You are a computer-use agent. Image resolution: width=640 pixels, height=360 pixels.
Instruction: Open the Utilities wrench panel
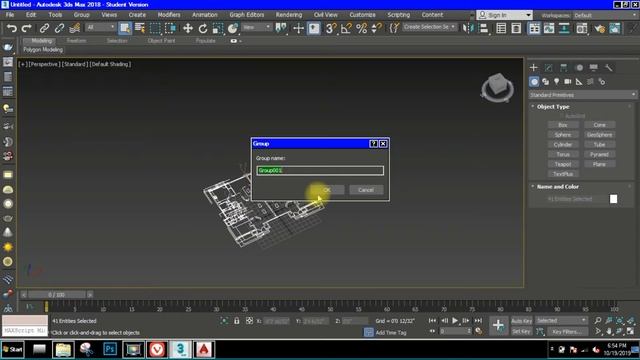609,68
